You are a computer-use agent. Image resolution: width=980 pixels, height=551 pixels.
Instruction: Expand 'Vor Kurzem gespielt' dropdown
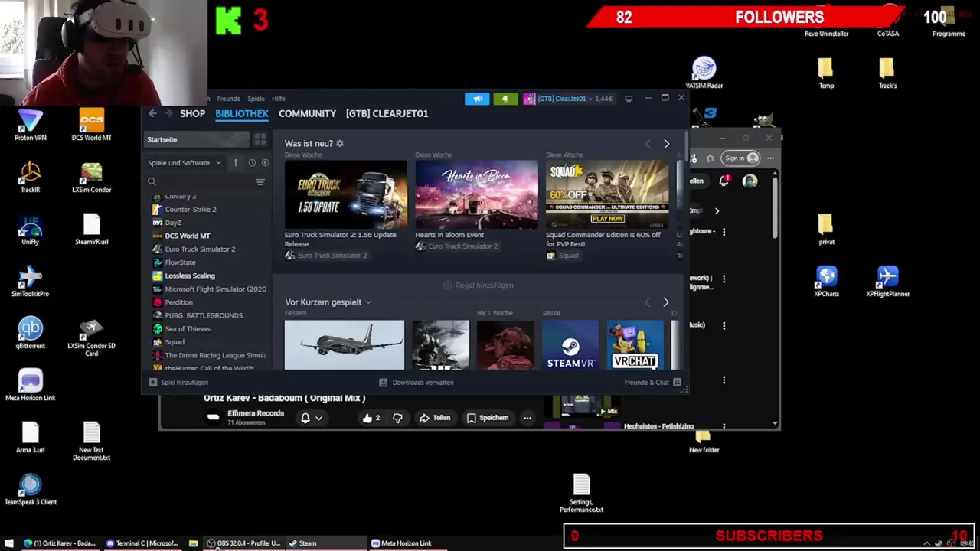[368, 302]
